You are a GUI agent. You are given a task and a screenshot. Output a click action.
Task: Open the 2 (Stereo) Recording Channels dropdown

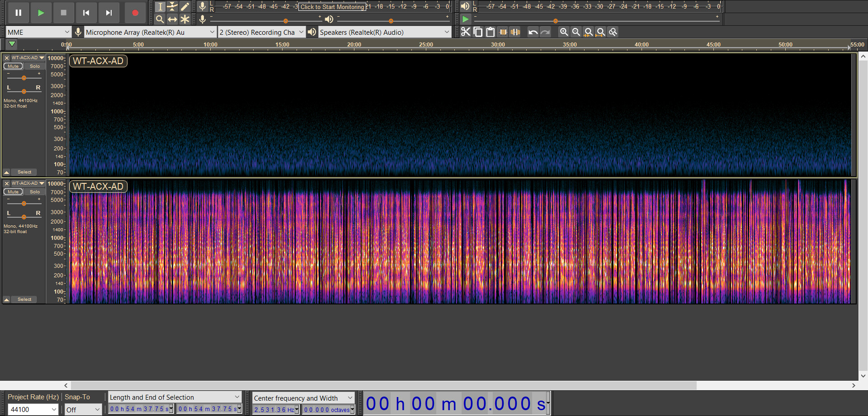coord(261,32)
